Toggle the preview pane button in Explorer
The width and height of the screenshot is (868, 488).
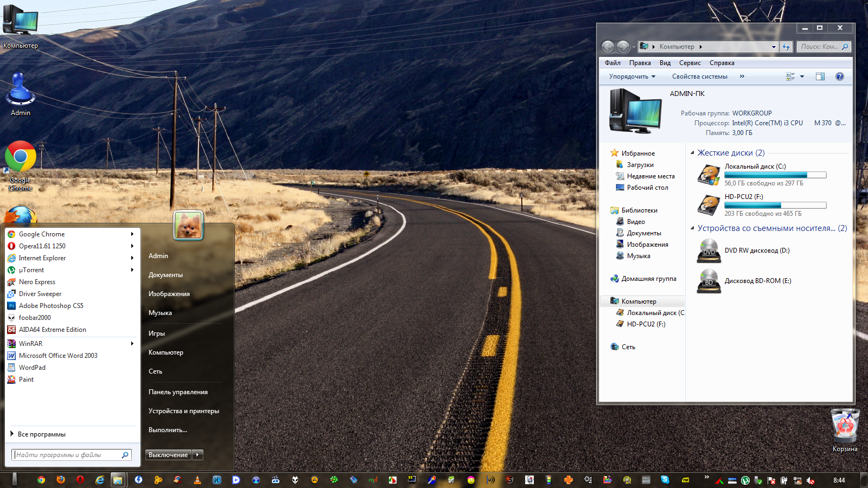[x=820, y=76]
